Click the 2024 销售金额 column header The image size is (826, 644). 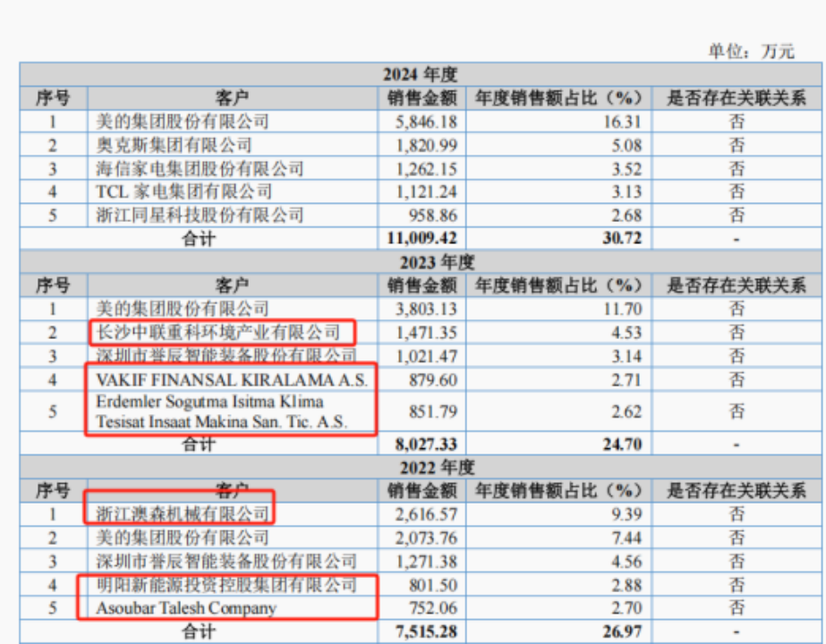click(x=422, y=98)
